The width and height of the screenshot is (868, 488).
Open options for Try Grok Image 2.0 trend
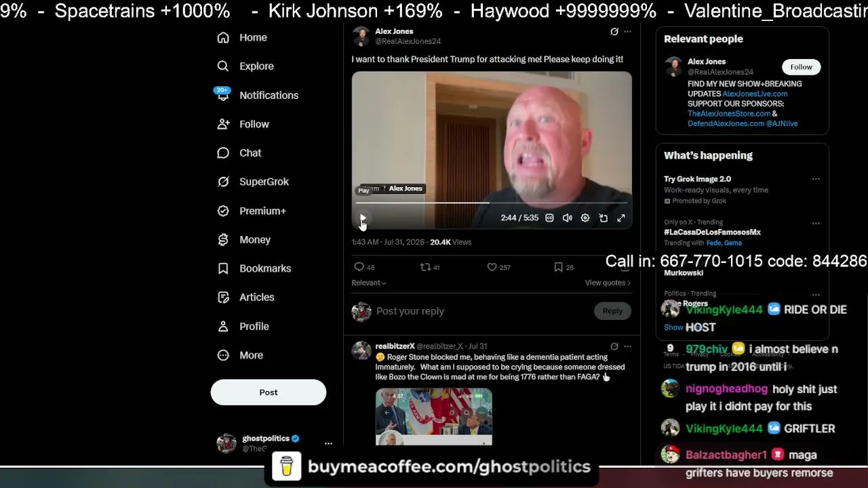tap(816, 179)
